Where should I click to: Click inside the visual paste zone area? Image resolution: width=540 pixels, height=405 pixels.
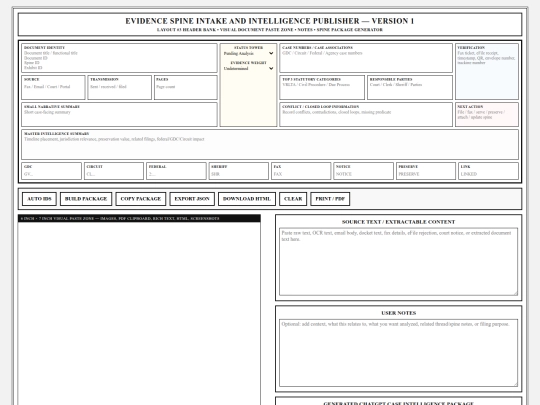(139, 313)
